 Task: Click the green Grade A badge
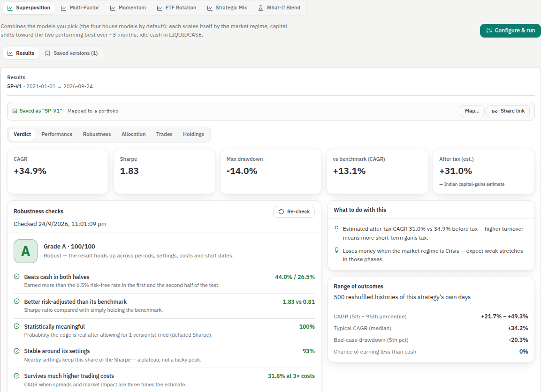(x=25, y=251)
